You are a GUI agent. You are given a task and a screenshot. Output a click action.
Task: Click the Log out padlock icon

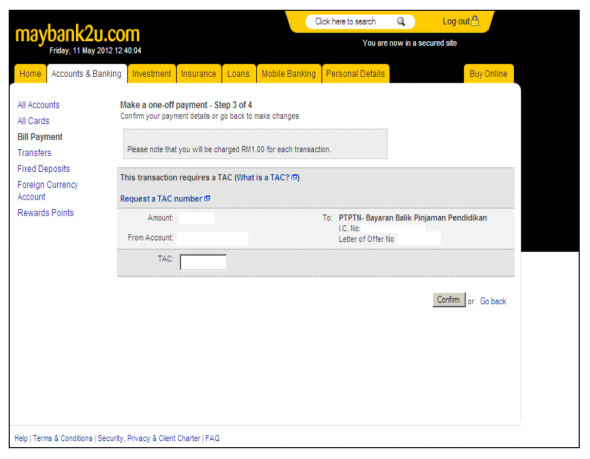click(x=475, y=21)
